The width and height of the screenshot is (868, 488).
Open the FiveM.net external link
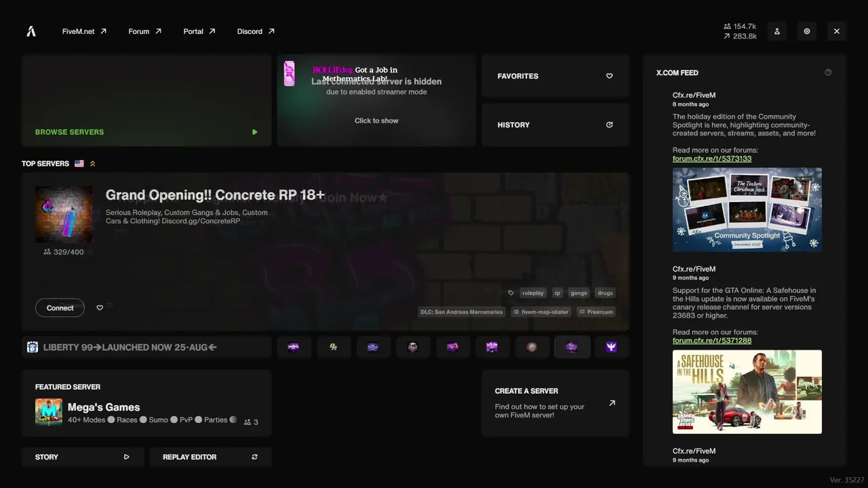(84, 31)
